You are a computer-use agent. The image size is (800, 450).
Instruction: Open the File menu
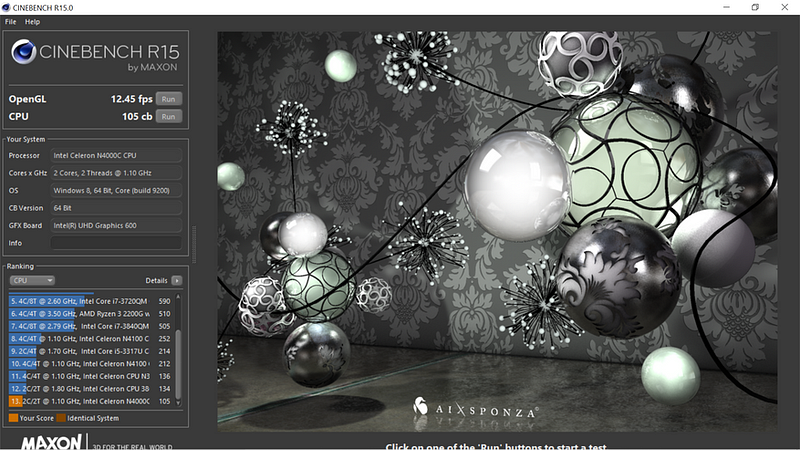point(10,22)
